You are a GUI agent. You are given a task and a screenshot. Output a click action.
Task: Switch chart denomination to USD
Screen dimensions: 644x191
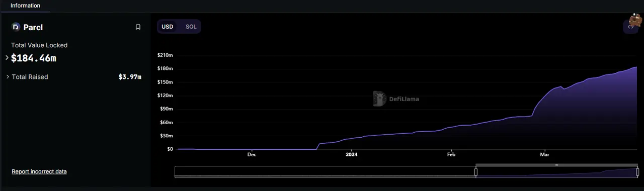[x=168, y=27]
